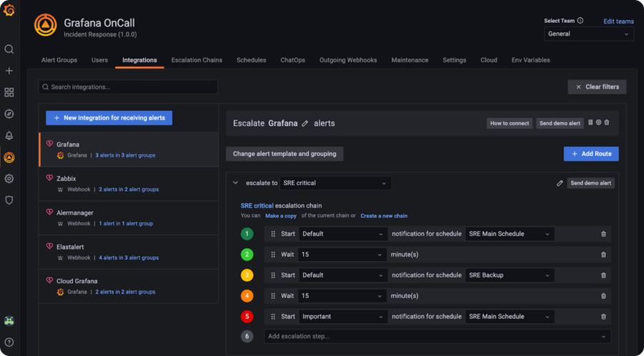Image resolution: width=644 pixels, height=356 pixels.
Task: Focus the Search integrations field
Action: coord(128,87)
